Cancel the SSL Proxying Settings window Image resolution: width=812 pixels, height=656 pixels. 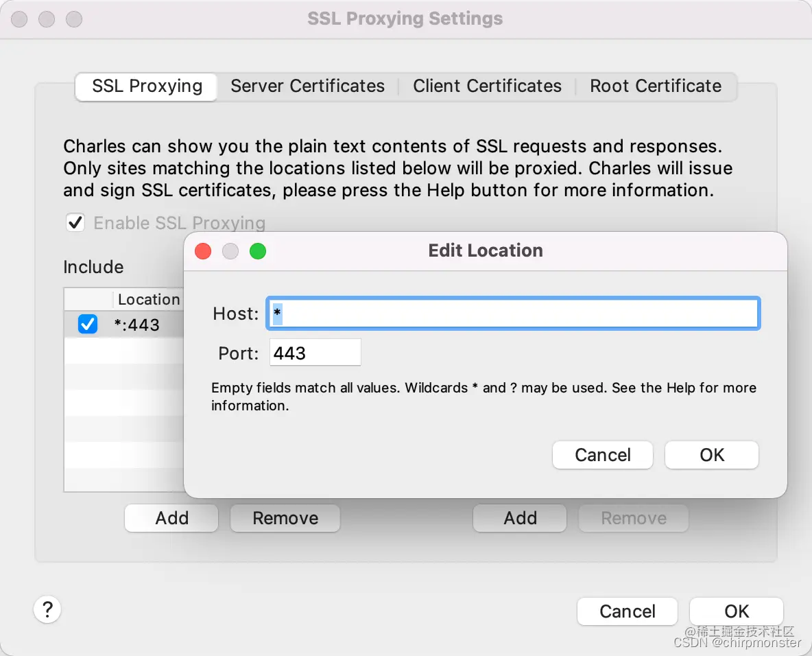coord(627,611)
